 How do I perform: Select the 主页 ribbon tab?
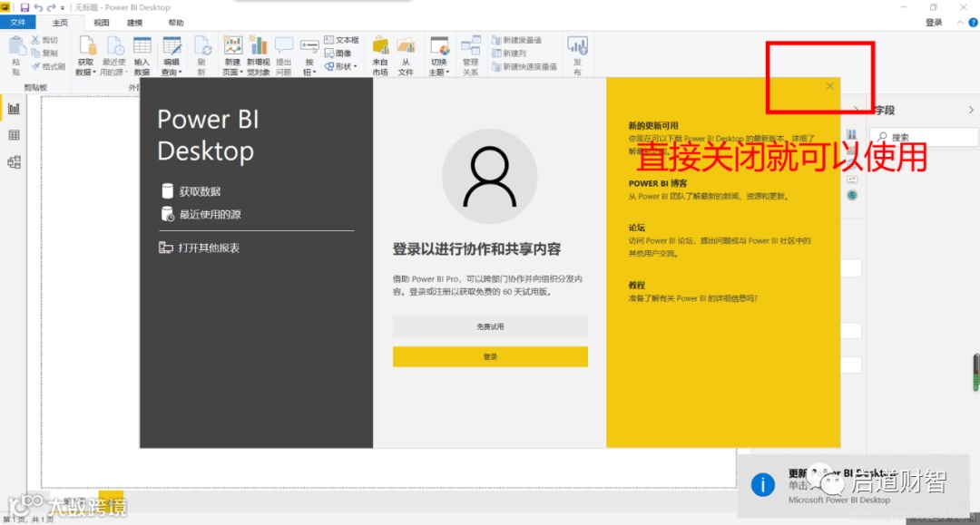pyautogui.click(x=60, y=23)
